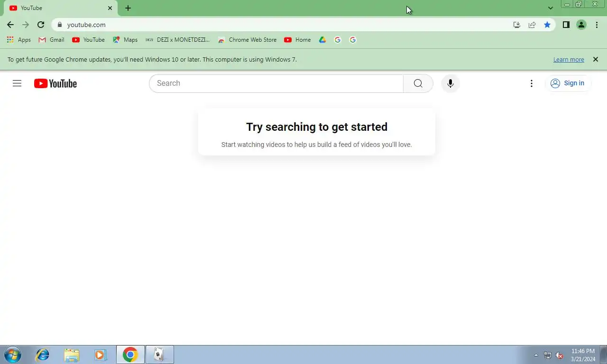Click the Learn more link
Viewport: 607px width, 364px height.
(x=569, y=60)
